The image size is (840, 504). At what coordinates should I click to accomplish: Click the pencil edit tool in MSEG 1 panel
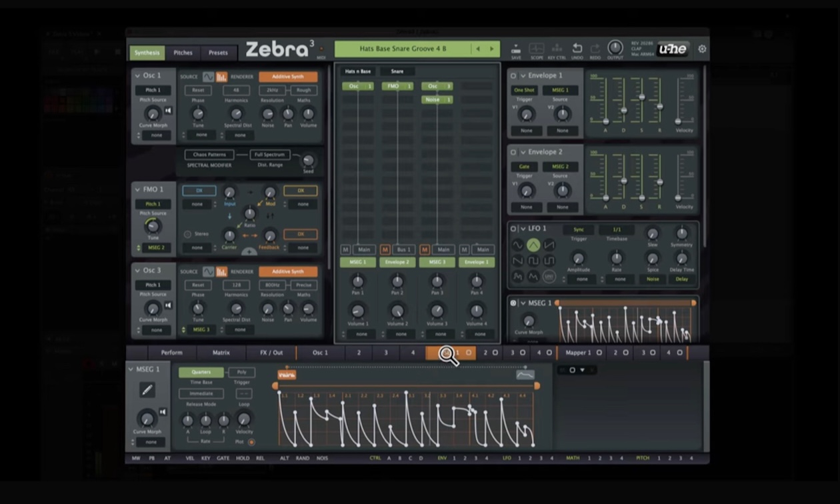pos(147,390)
